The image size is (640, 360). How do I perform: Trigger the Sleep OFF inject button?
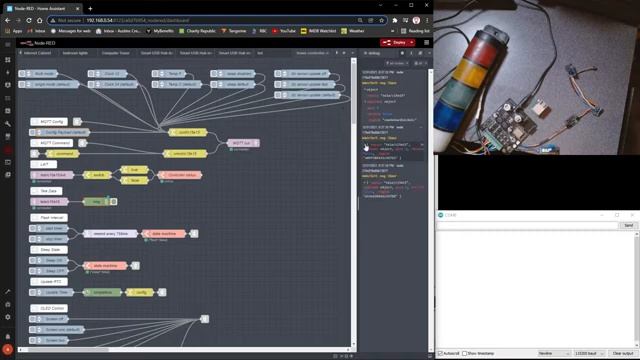33,271
